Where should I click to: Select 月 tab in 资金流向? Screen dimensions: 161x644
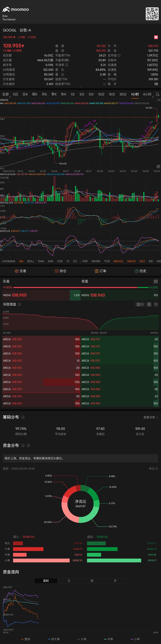pyautogui.click(x=115, y=581)
